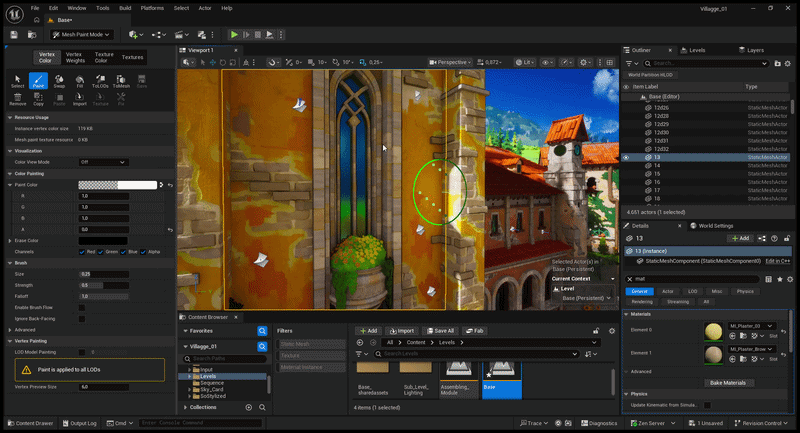Open the File menu
The image size is (800, 433).
click(35, 8)
